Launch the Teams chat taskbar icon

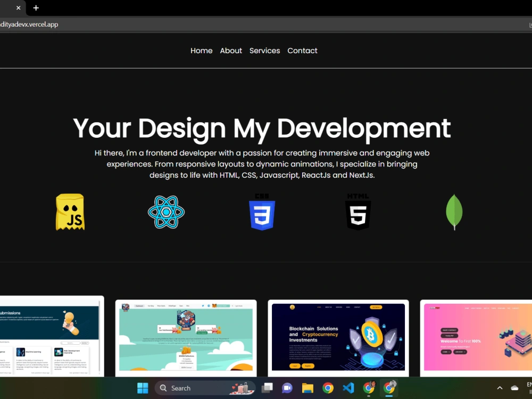click(x=287, y=388)
